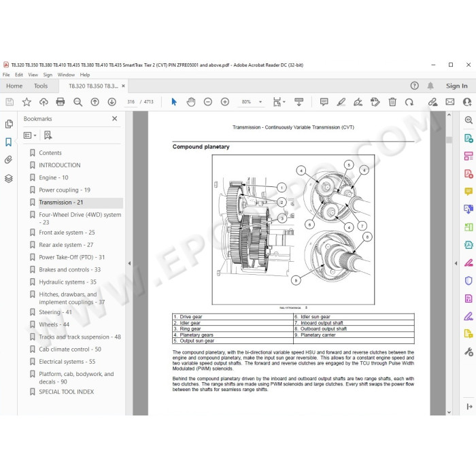Click the Sign In button

456,86
